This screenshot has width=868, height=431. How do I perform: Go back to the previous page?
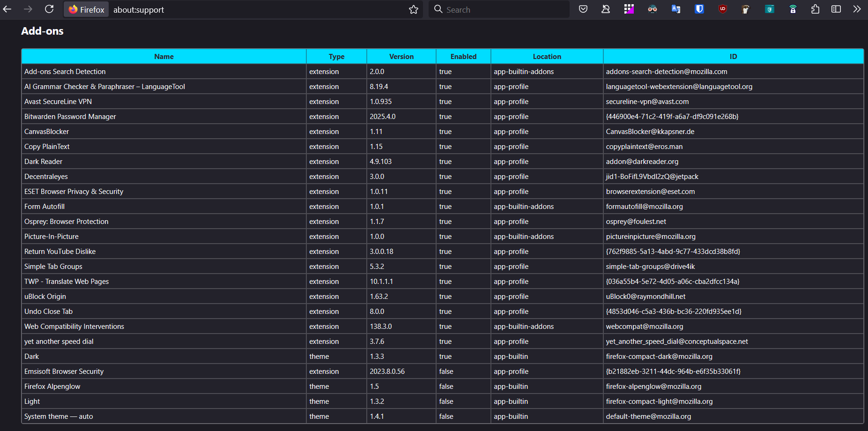[x=7, y=9]
